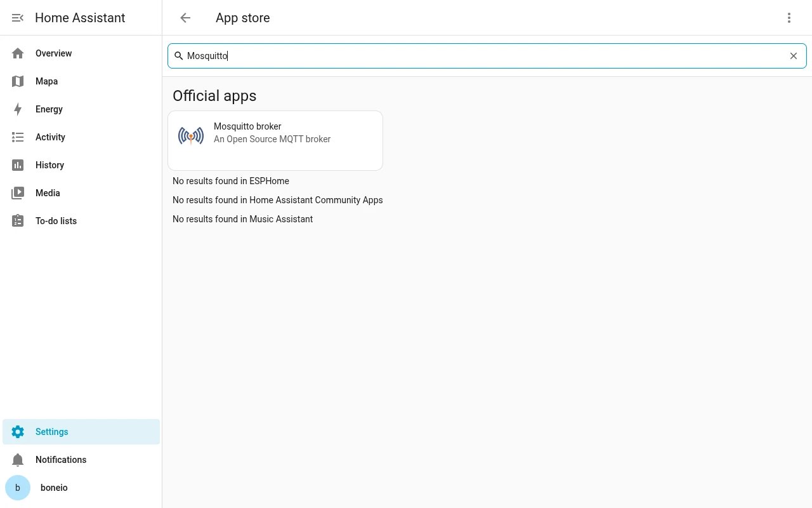Open the Media play icon
Image resolution: width=812 pixels, height=508 pixels.
coord(18,193)
